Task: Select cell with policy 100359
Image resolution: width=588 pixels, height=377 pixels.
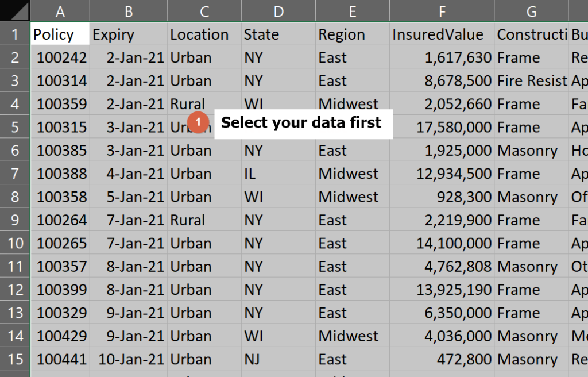Action: [x=60, y=103]
